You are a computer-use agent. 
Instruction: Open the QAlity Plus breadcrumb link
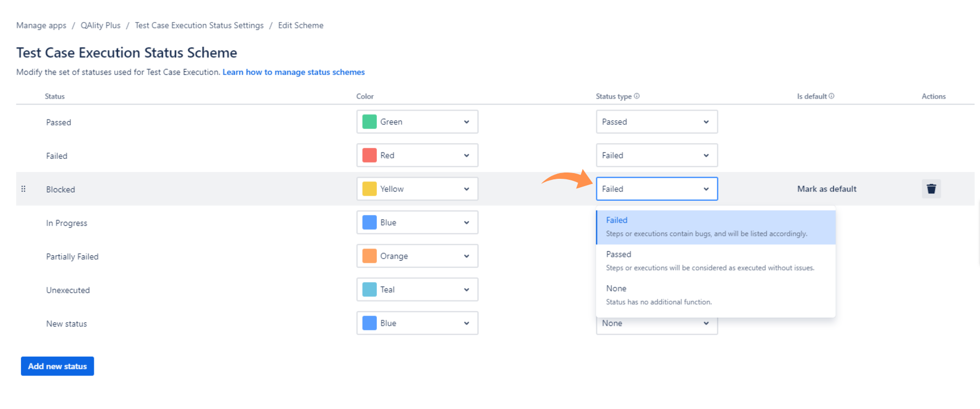coord(101,25)
